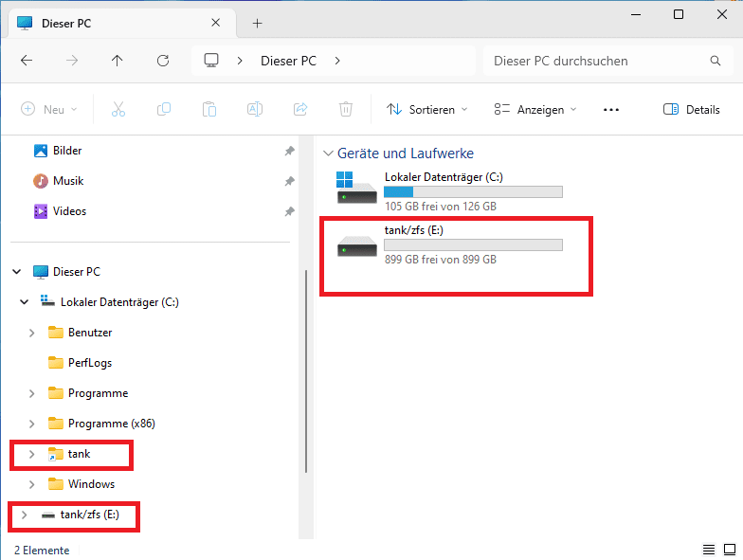This screenshot has height=560, width=743.
Task: Cut using the scissors icon
Action: click(x=118, y=110)
